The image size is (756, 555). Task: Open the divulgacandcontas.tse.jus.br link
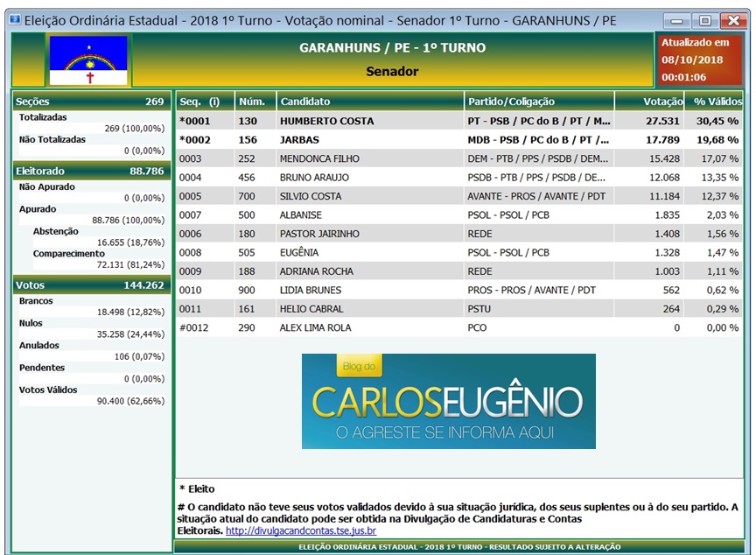[301, 530]
